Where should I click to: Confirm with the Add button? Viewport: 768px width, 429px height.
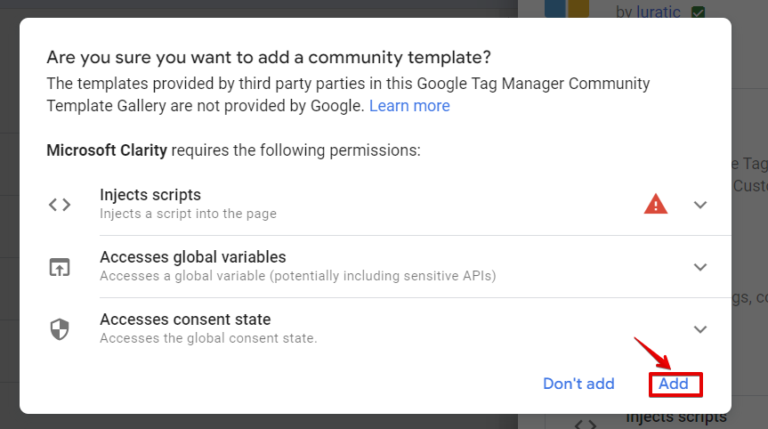point(675,384)
